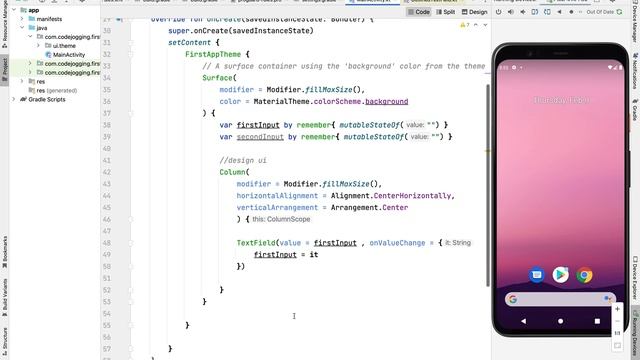Open the Resource Manager tool window
The width and height of the screenshot is (640, 360).
pyautogui.click(x=4, y=24)
